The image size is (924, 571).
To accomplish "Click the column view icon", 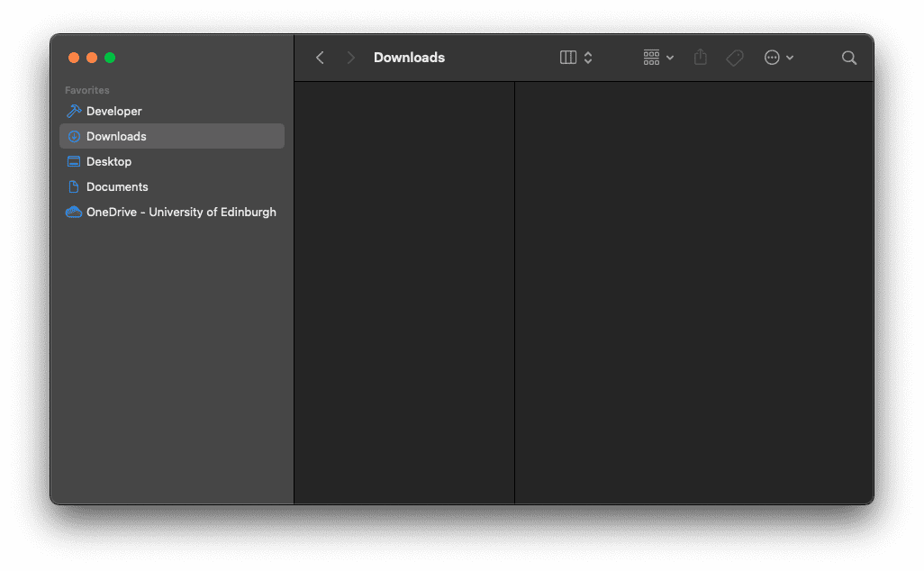I will point(568,58).
